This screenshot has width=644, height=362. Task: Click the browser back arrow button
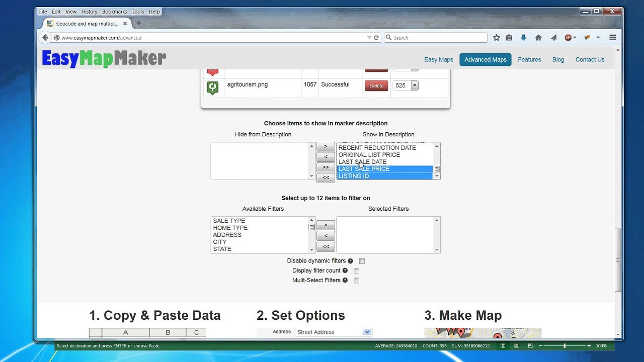45,38
